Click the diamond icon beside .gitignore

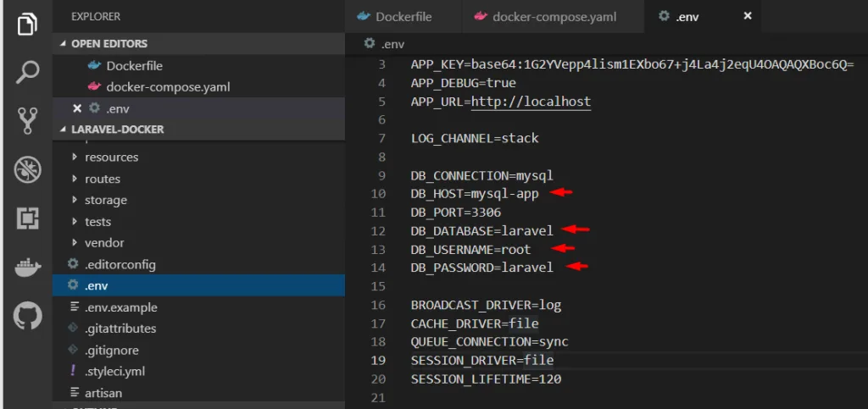click(x=73, y=350)
